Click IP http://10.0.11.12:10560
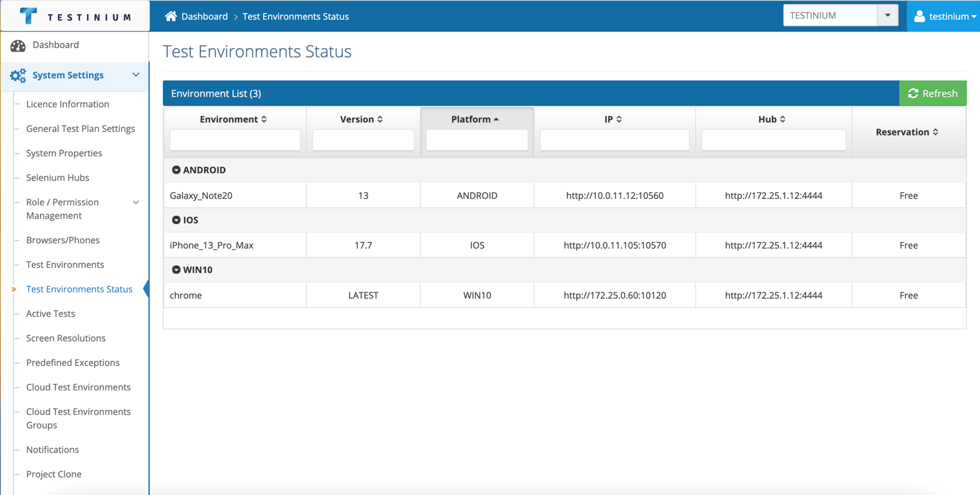 [x=614, y=196]
